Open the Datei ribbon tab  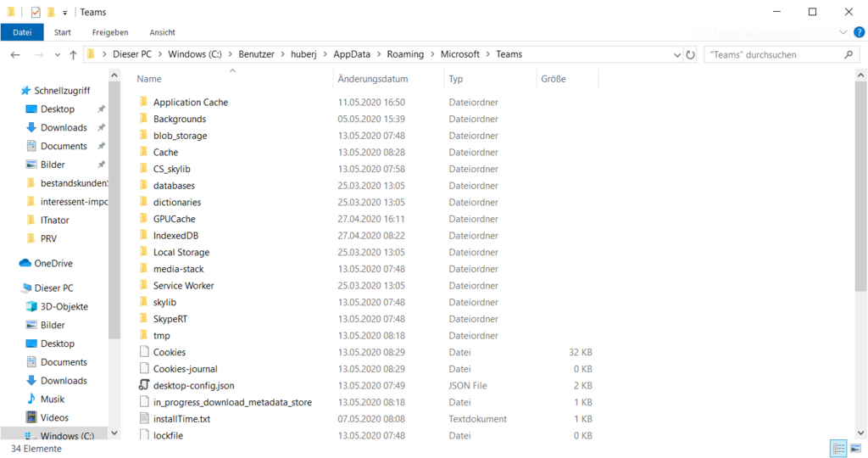(22, 32)
